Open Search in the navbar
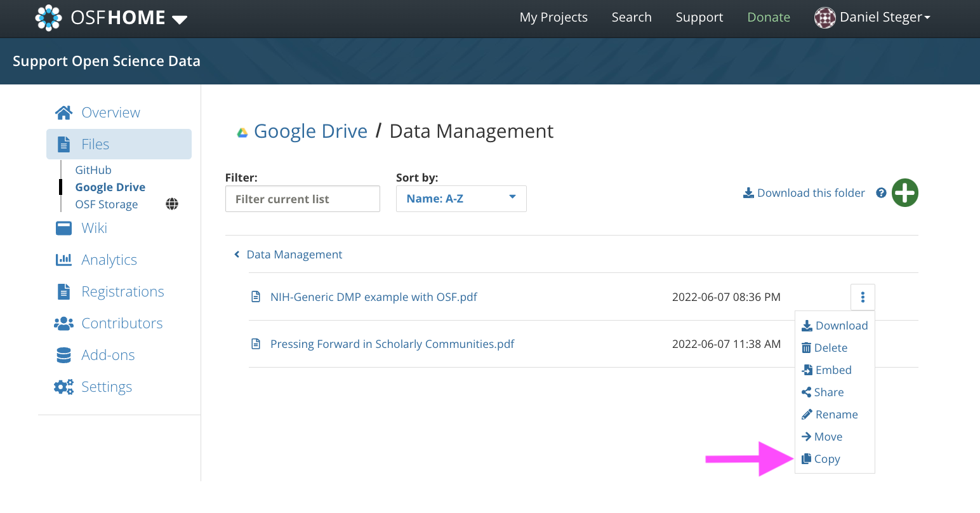Screen dimensions: 980x513 point(632,17)
